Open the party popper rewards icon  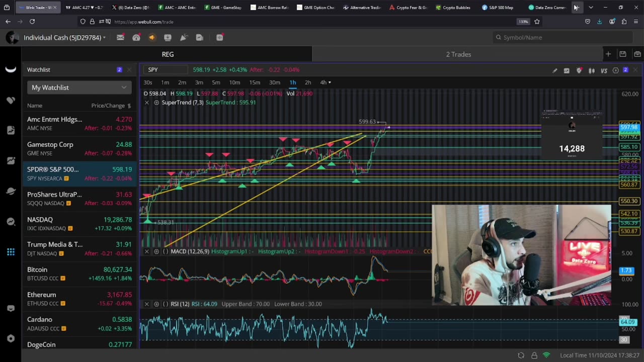point(184,38)
